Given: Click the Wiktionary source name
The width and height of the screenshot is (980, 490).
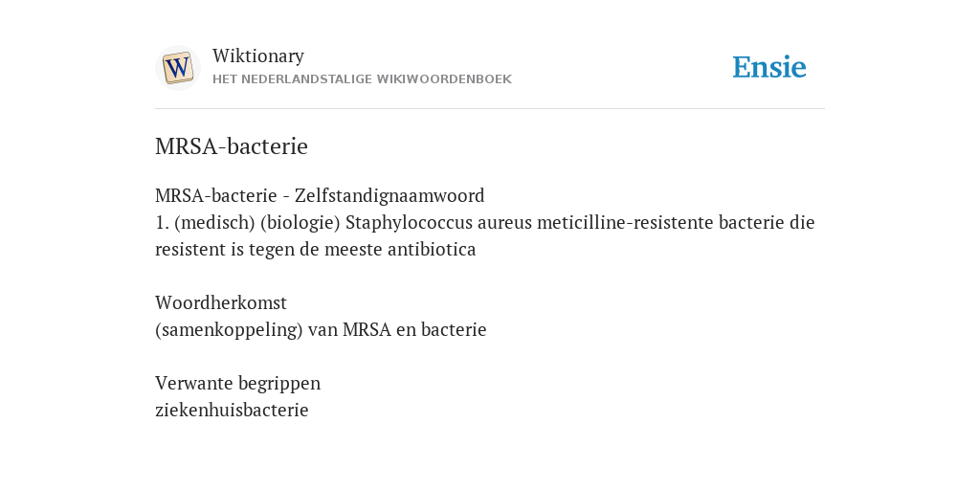Looking at the screenshot, I should 258,56.
